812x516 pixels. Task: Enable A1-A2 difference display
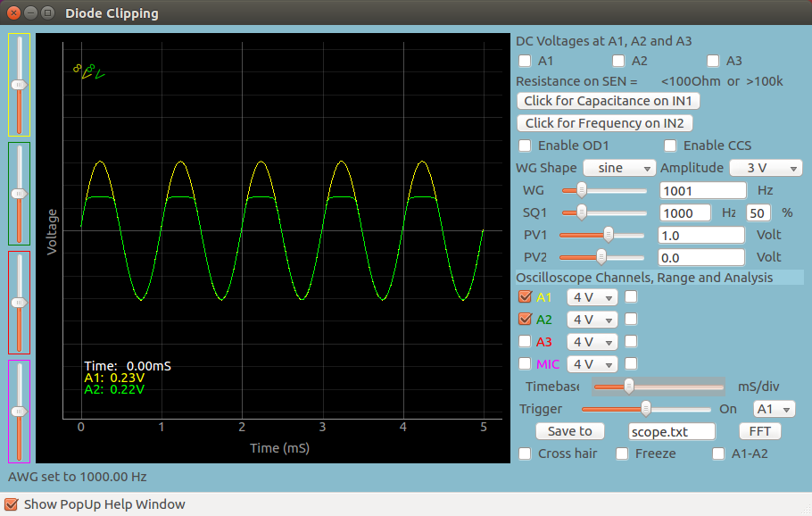[718, 454]
